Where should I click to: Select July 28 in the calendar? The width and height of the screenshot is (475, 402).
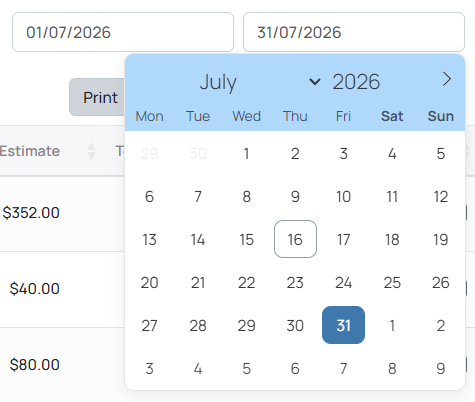click(198, 326)
